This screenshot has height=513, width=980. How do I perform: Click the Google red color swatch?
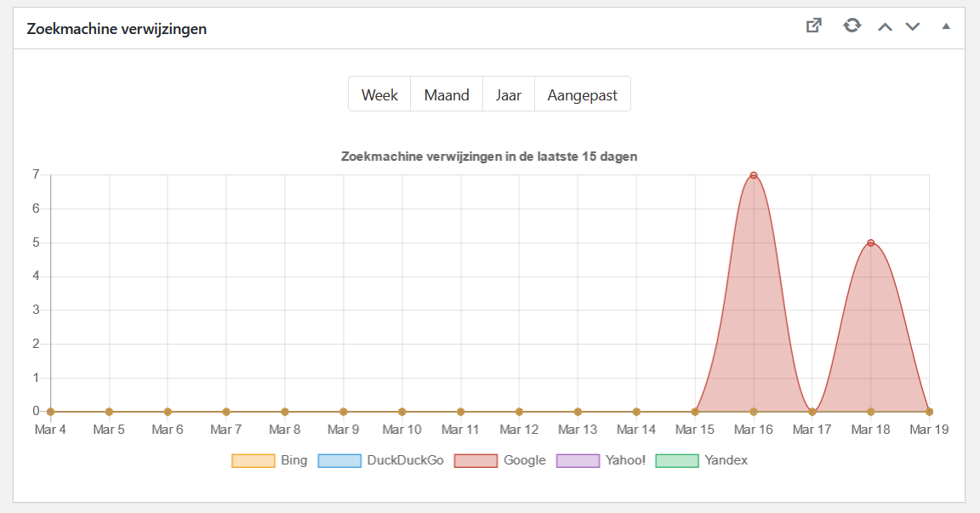click(476, 461)
